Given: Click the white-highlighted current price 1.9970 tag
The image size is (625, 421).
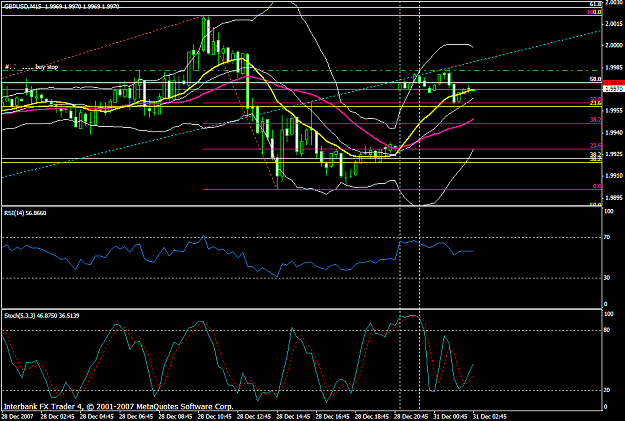Looking at the screenshot, I should [614, 89].
